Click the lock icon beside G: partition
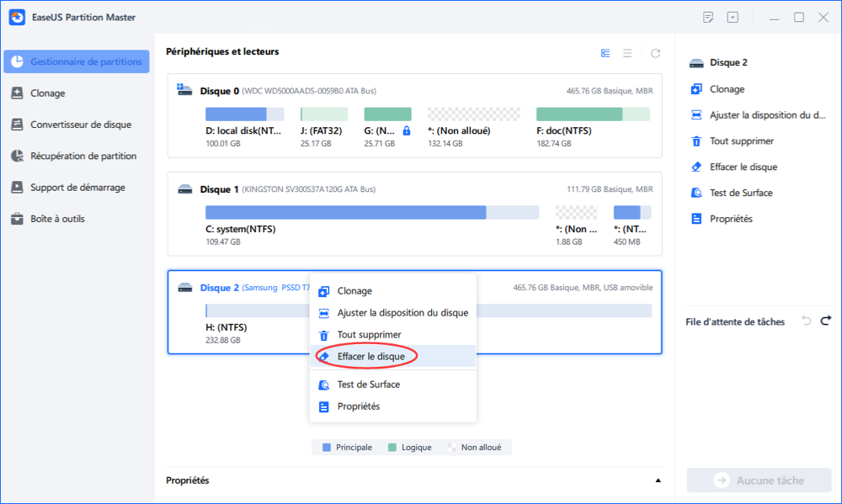The height and width of the screenshot is (504, 842). [407, 130]
